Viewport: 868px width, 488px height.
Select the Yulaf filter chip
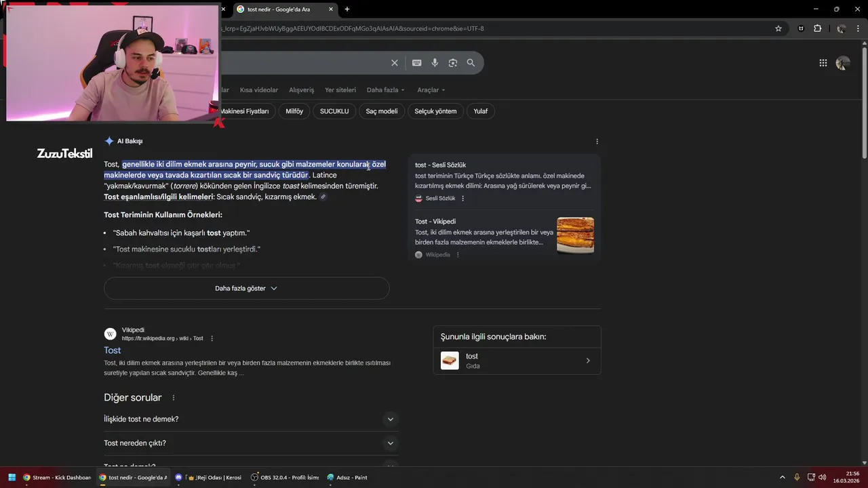(481, 111)
